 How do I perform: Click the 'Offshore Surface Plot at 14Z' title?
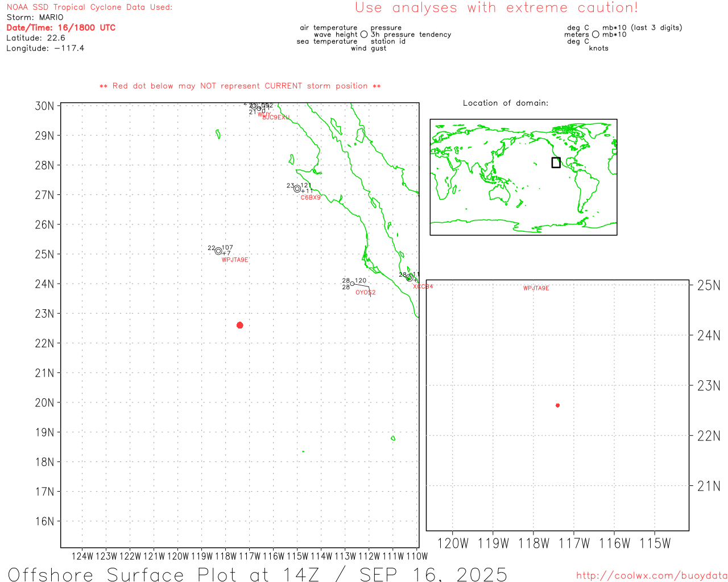tap(164, 574)
